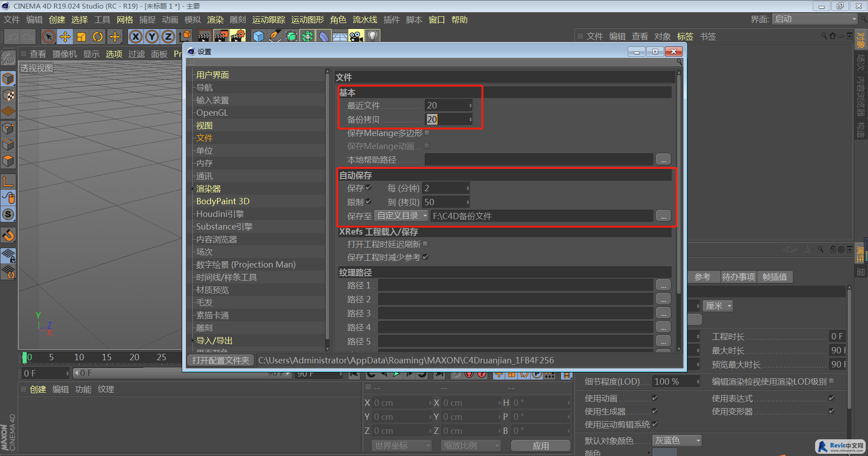Switch to Edges mode
868x456 pixels.
click(x=8, y=145)
